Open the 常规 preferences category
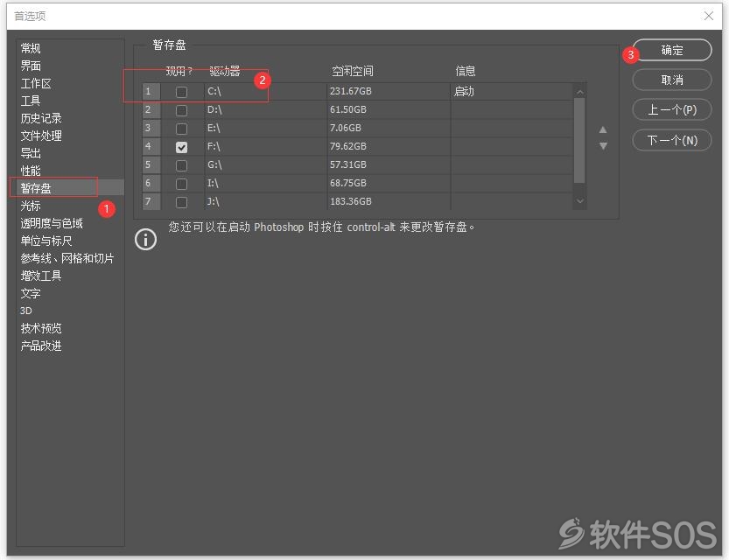This screenshot has width=729, height=560. point(31,48)
